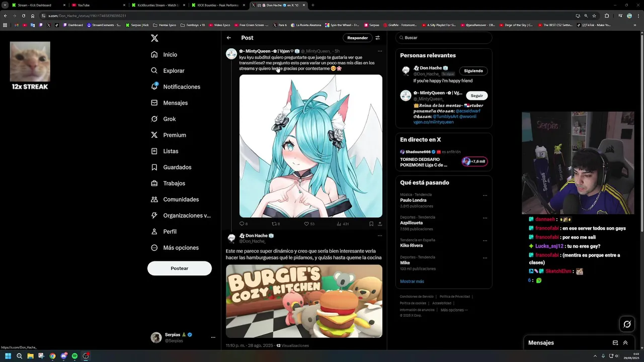The height and width of the screenshot is (362, 644).
Task: Open Listas in the sidebar
Action: (165, 151)
